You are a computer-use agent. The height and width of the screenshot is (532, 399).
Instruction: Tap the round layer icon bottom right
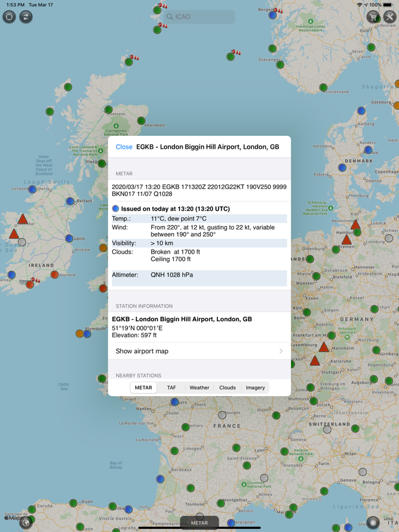tap(373, 523)
